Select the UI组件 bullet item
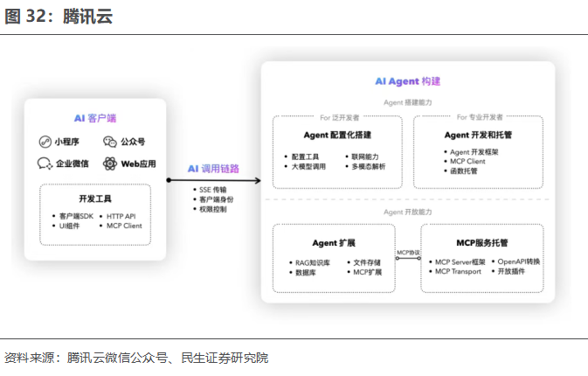 coord(69,226)
